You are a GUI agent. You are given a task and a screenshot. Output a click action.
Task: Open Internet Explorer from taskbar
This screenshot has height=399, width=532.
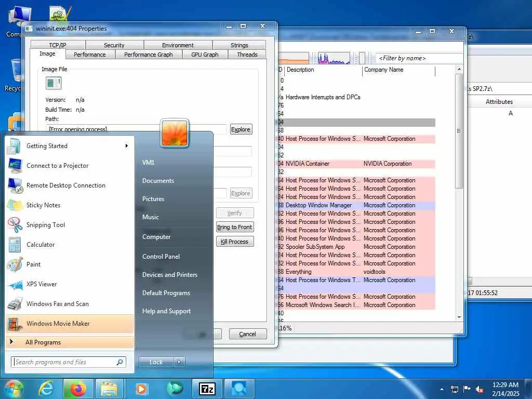[46, 389]
